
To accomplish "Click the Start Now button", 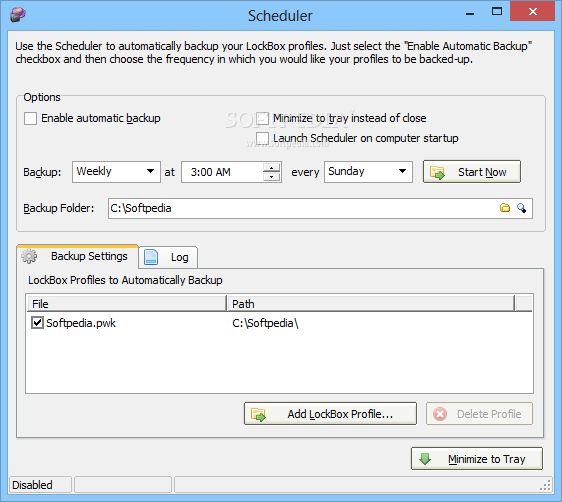I will pyautogui.click(x=472, y=172).
